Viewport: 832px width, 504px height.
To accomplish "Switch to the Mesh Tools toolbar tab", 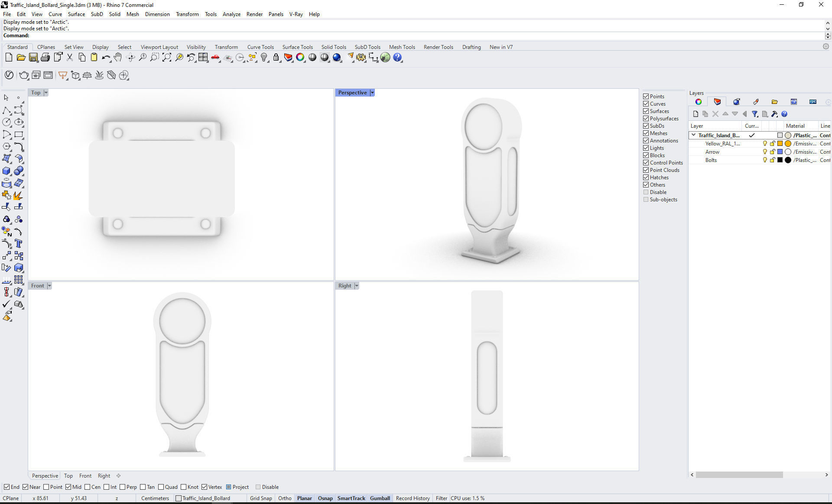I will tap(402, 47).
